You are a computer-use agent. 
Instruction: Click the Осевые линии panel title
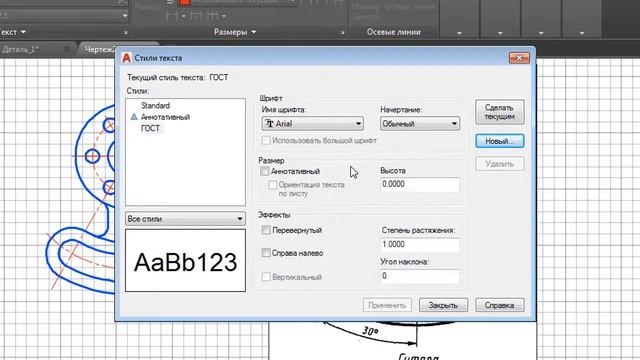(393, 32)
